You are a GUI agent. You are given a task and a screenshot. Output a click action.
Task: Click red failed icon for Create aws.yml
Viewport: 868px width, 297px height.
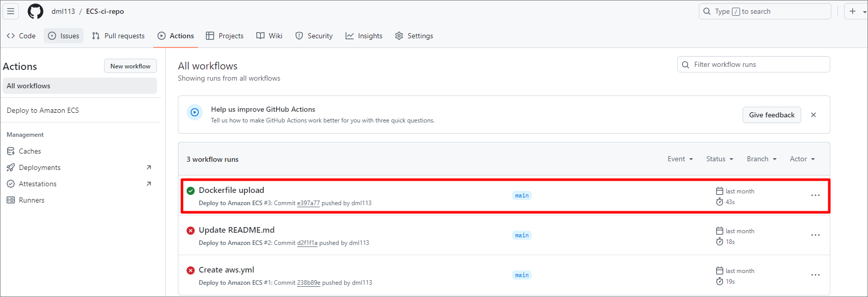click(191, 270)
